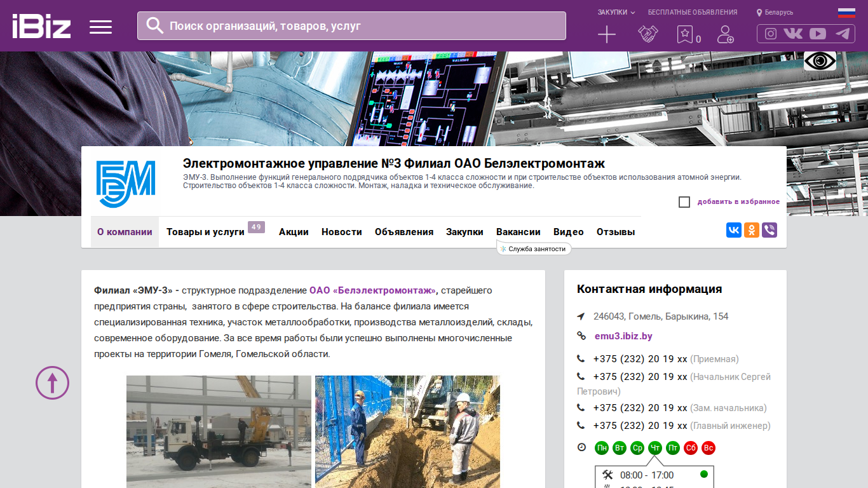This screenshot has height=488, width=868.
Task: Switch language with the Russian flag
Action: 846,13
